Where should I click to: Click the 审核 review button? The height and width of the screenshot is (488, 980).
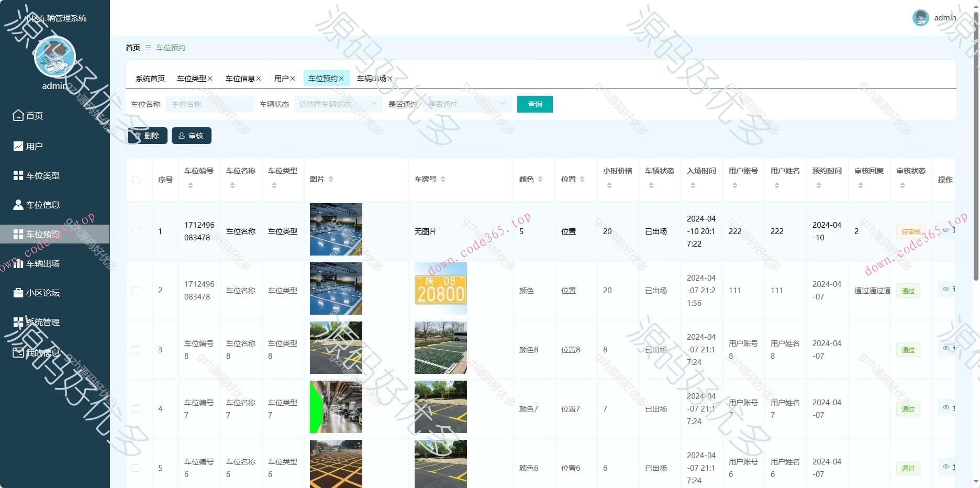point(191,136)
